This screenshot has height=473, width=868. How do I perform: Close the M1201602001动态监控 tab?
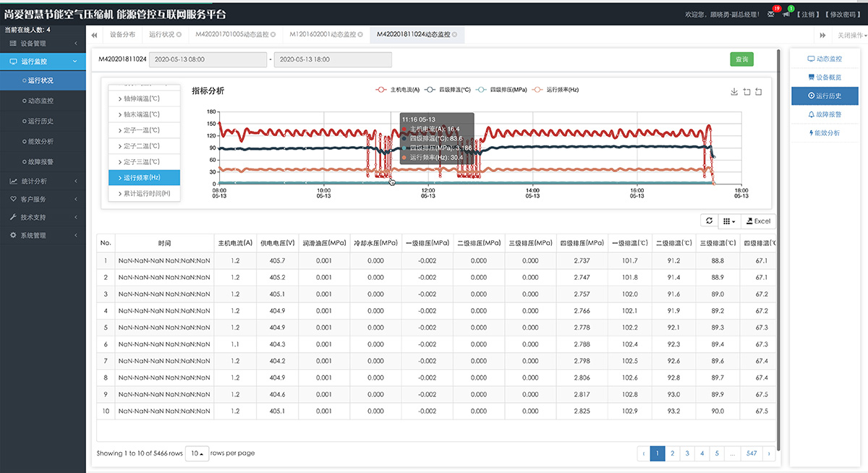pos(359,35)
